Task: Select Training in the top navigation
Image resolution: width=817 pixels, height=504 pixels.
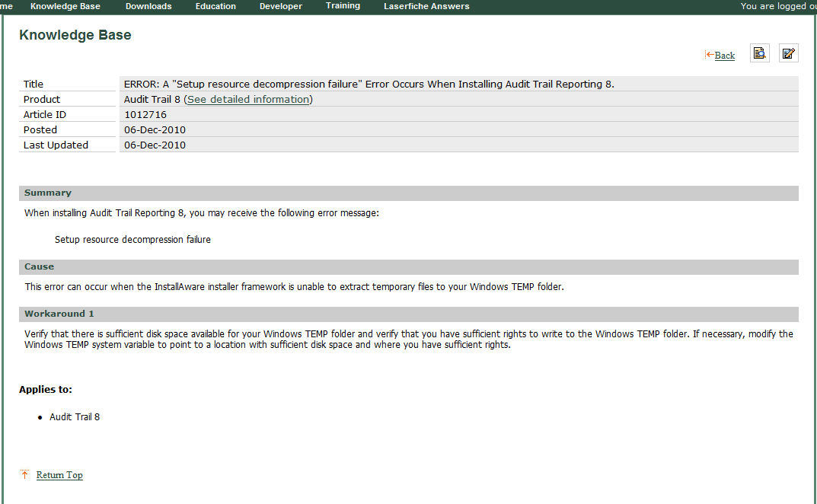Action: tap(343, 6)
